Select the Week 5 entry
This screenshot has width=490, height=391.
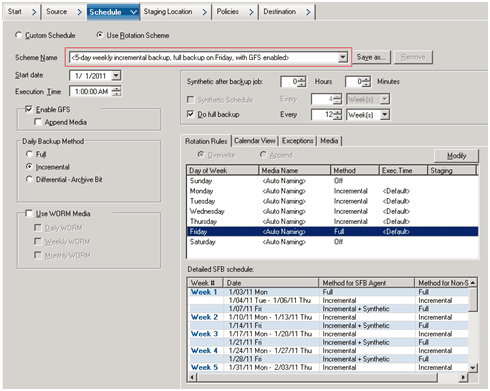click(204, 367)
